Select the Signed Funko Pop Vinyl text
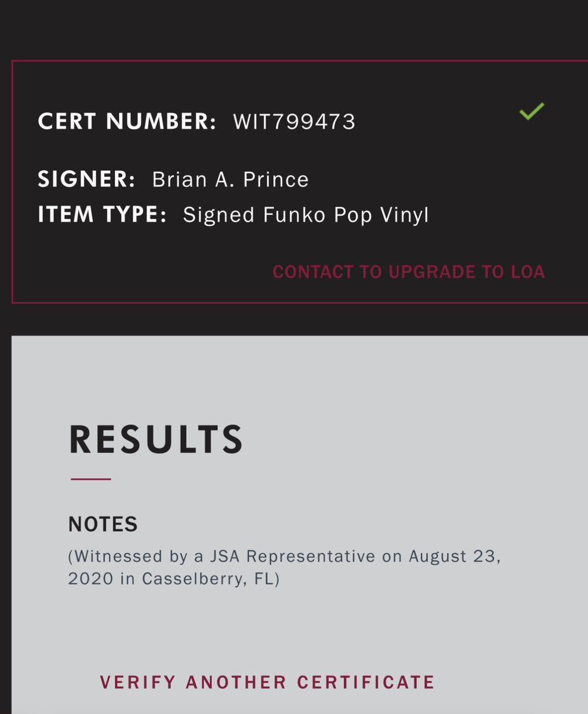 [305, 215]
